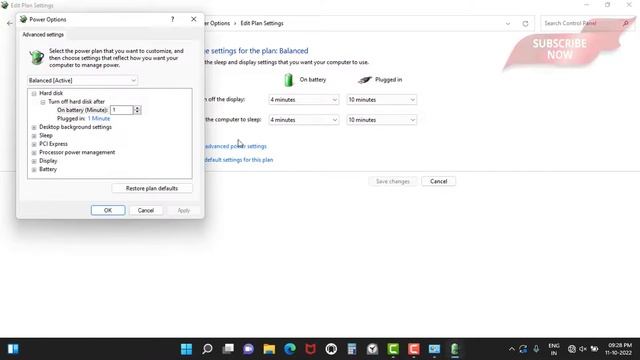Viewport: 640px width, 360px height.
Task: Click OK in Power Options dialog
Action: (108, 210)
